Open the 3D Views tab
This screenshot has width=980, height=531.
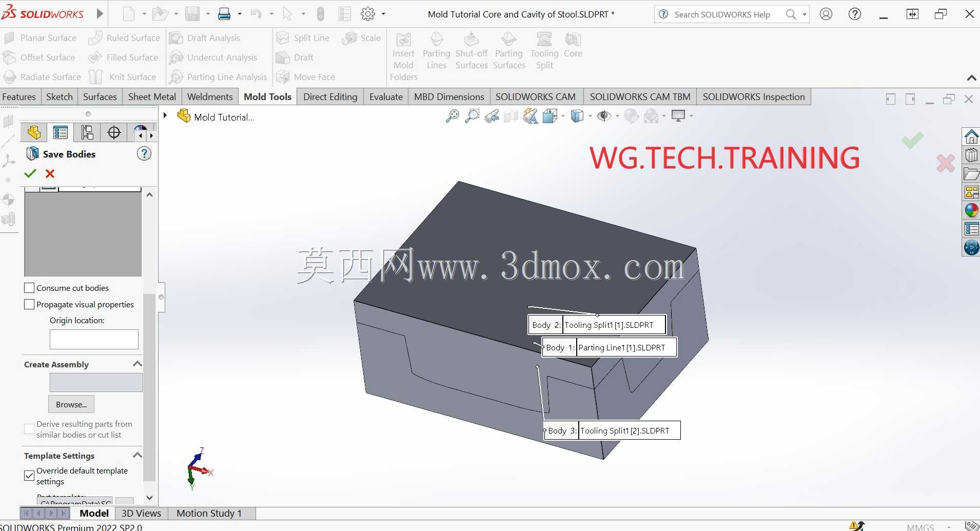[x=141, y=513]
